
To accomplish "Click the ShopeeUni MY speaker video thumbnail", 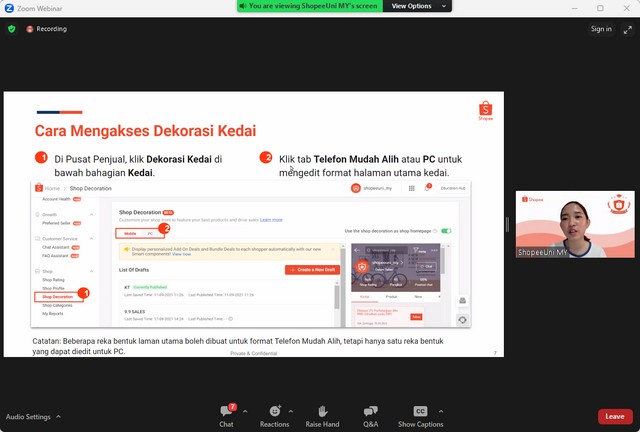I will point(560,224).
